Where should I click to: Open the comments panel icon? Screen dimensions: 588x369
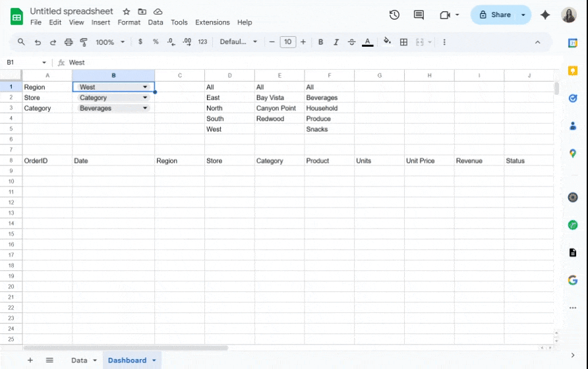[419, 15]
